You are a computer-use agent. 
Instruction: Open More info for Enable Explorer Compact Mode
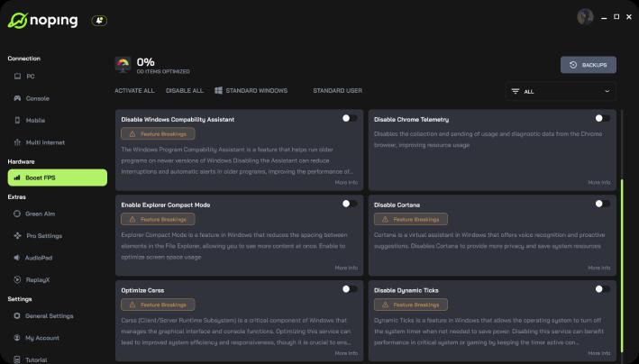coord(346,268)
